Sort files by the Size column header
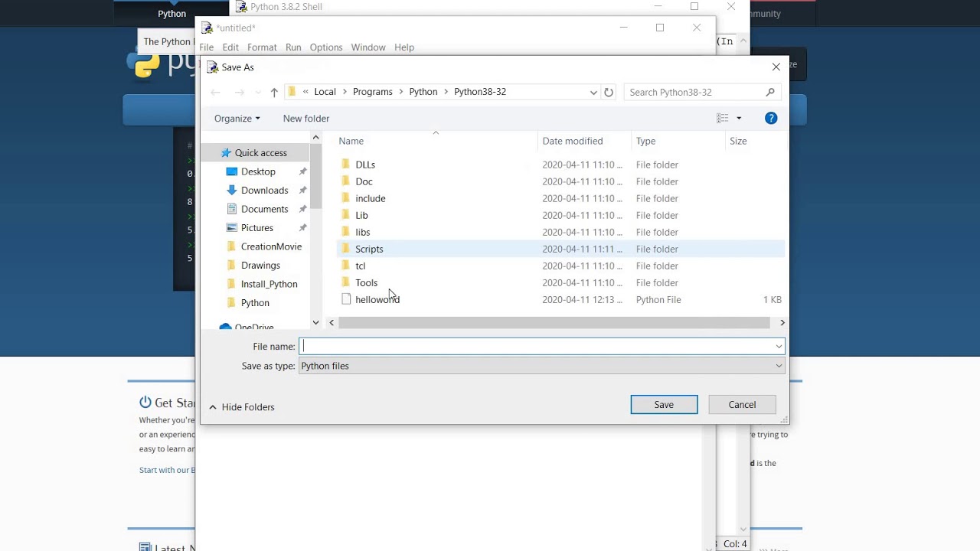The width and height of the screenshot is (980, 551). pos(755,141)
